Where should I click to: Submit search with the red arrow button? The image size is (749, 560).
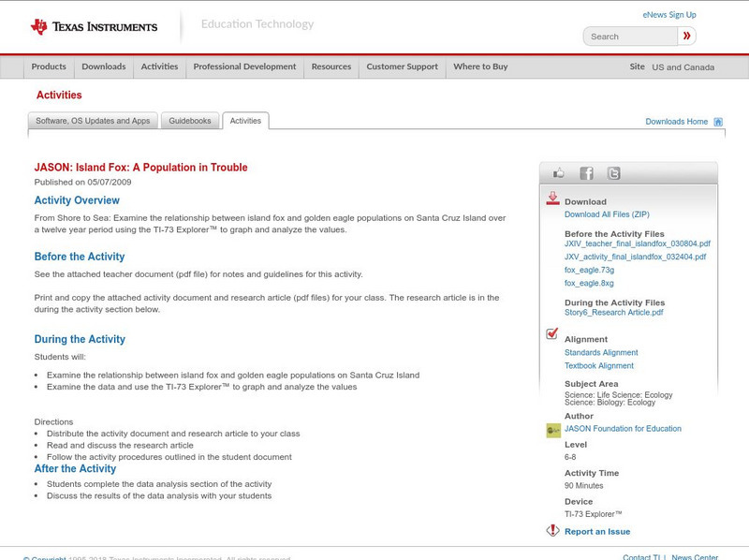tap(686, 36)
